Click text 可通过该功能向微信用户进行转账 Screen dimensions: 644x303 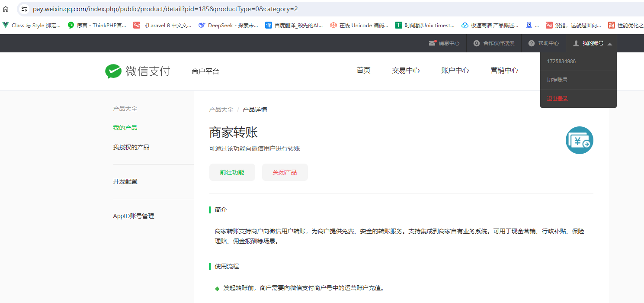point(255,148)
